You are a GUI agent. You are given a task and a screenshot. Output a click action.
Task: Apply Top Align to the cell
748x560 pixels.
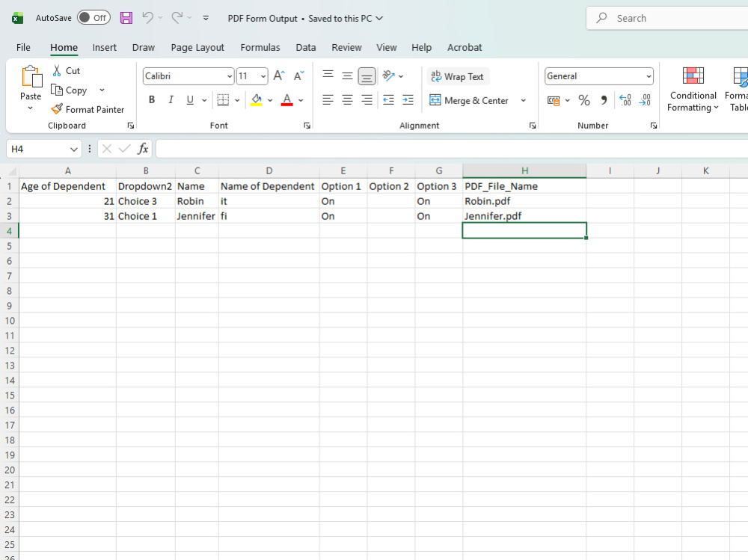coord(328,75)
